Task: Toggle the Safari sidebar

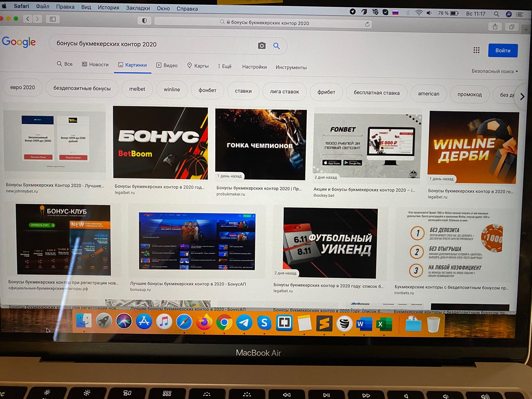Action: pyautogui.click(x=53, y=19)
